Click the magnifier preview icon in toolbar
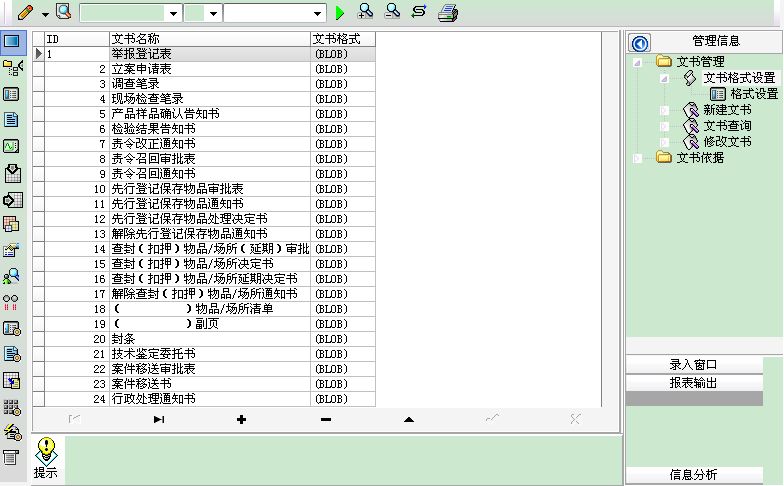This screenshot has width=784, height=486. click(64, 12)
